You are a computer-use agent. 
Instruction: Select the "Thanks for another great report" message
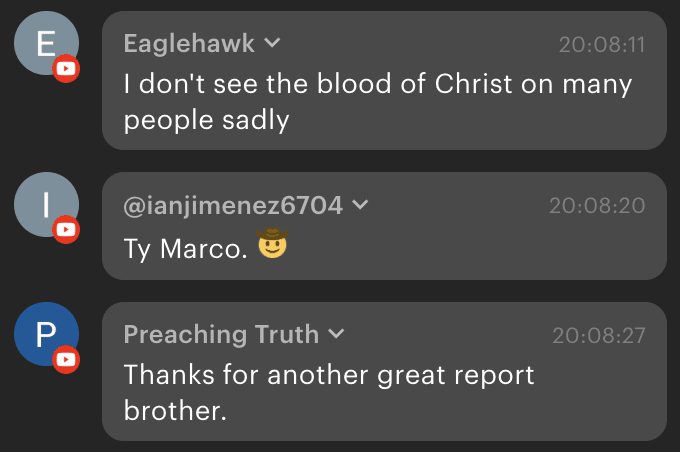click(329, 375)
